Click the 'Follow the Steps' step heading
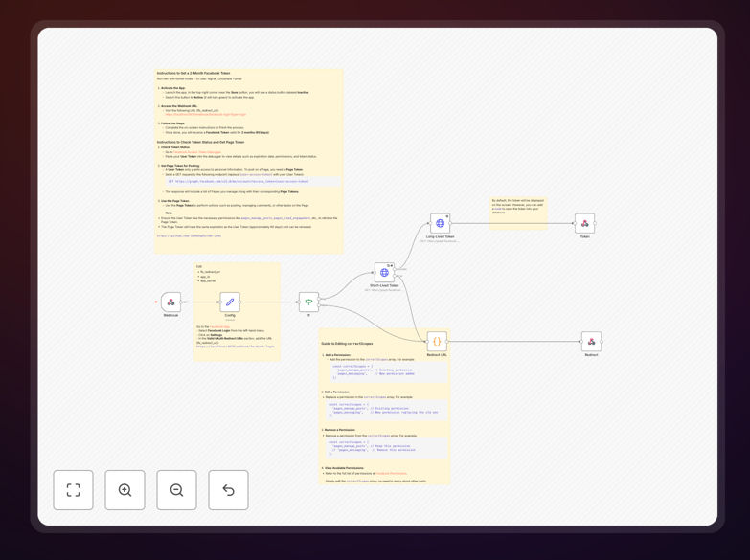This screenshot has height=560, width=750. 172,123
